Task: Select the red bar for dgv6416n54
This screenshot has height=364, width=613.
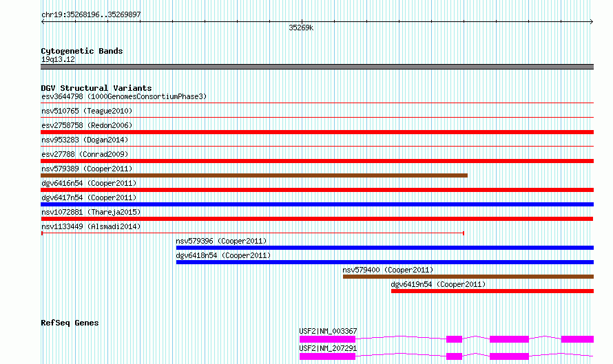Action: pos(317,190)
